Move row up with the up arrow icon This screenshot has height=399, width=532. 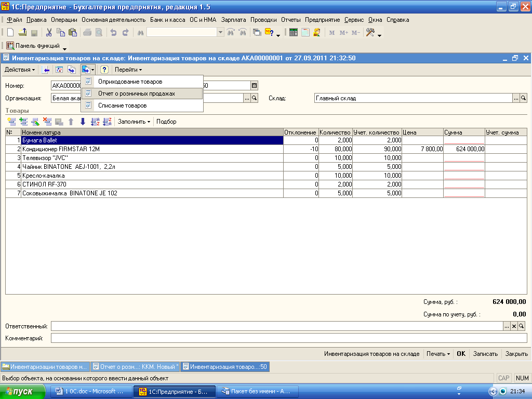[x=71, y=122]
